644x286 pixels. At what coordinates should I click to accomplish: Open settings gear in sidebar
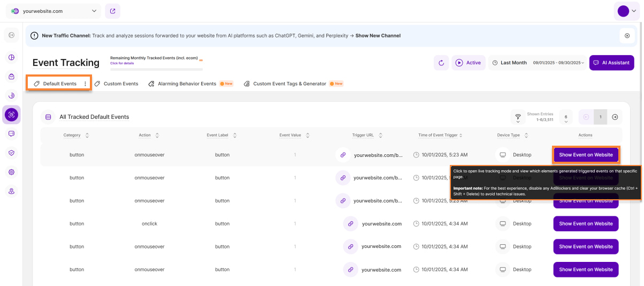[12, 172]
